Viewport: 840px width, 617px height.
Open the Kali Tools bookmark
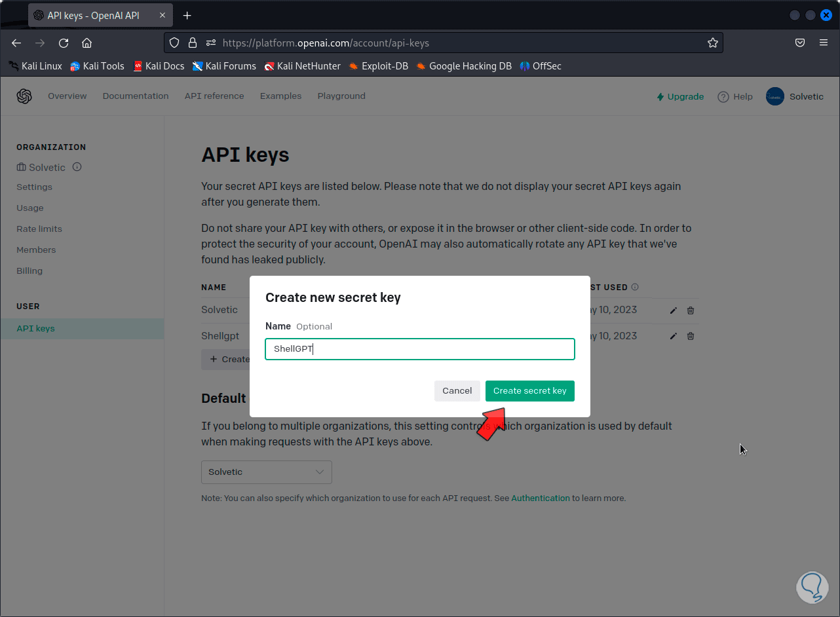tap(97, 66)
